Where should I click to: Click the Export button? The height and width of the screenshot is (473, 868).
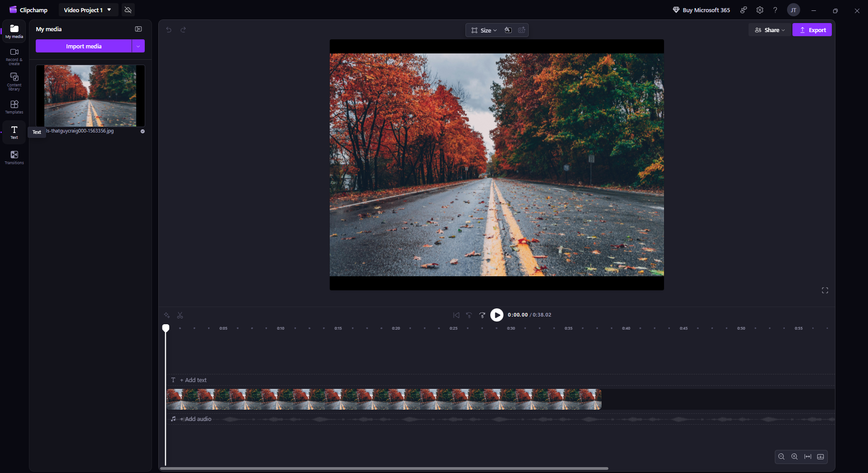812,30
